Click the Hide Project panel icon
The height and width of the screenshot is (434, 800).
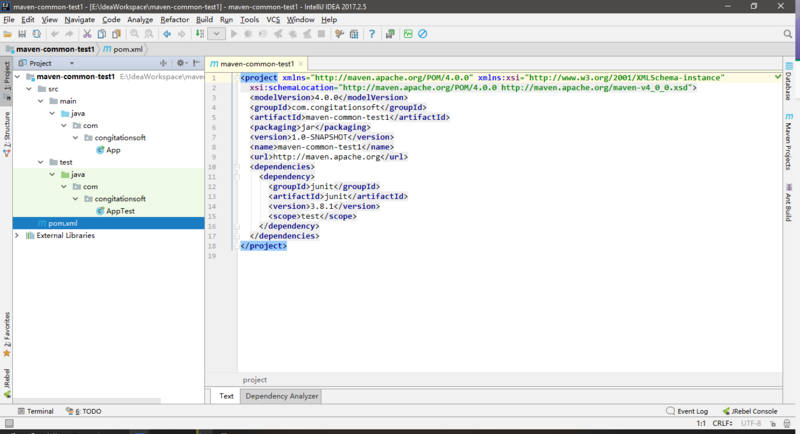coord(196,63)
